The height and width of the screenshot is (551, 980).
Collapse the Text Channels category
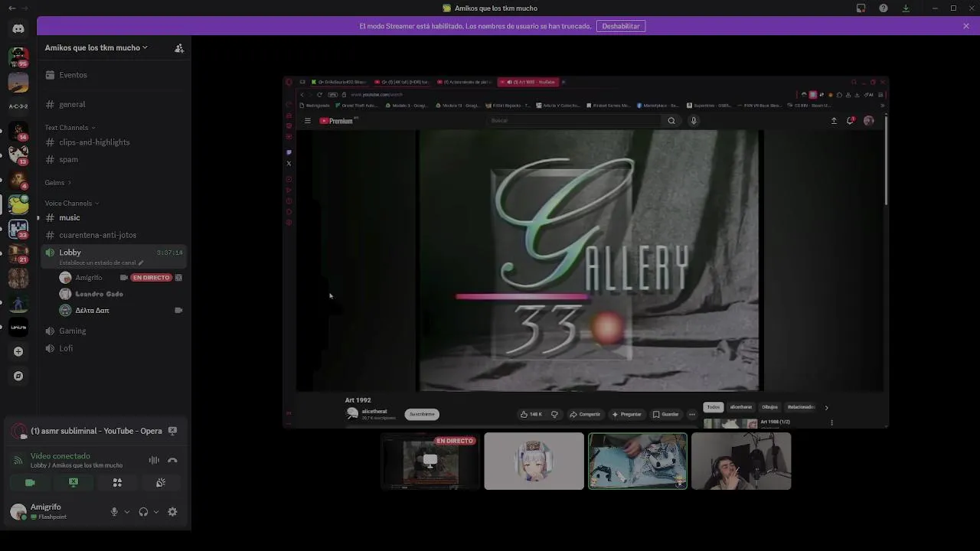[70, 128]
